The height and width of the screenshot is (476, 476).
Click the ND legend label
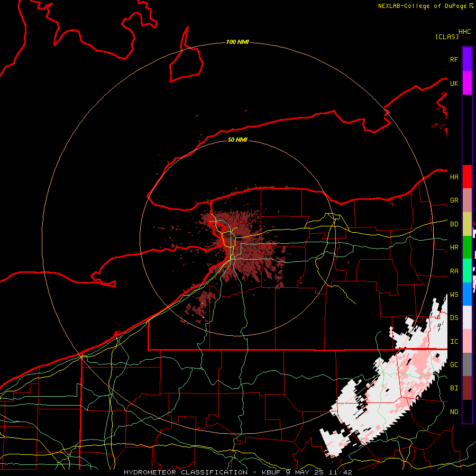point(454,412)
